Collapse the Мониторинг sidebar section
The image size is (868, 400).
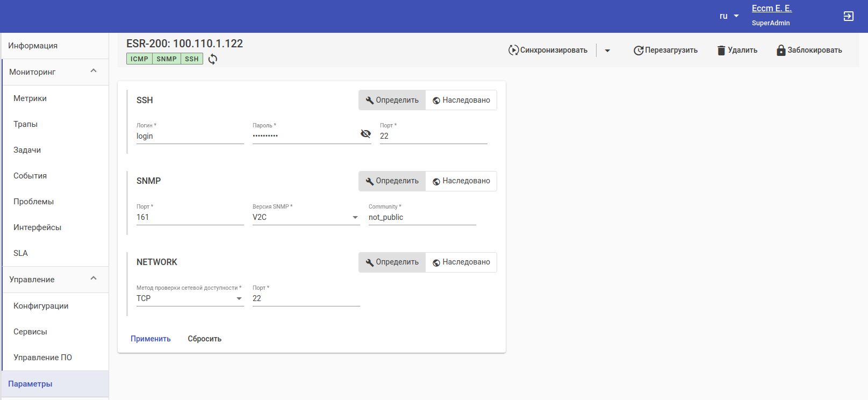coord(94,71)
